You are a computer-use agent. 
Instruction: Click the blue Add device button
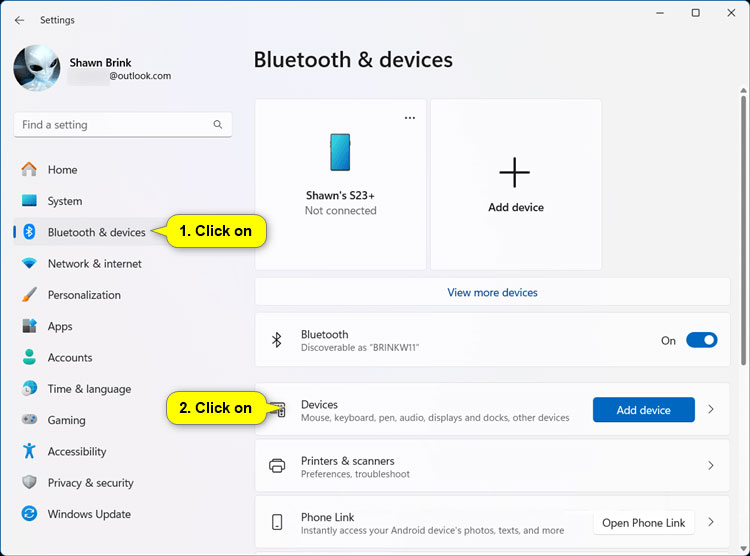click(x=644, y=410)
